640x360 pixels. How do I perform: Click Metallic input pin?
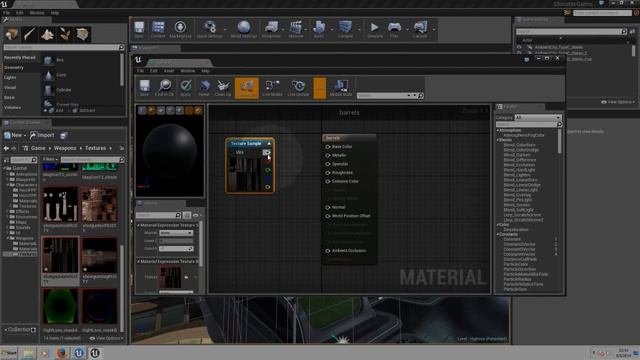point(328,155)
